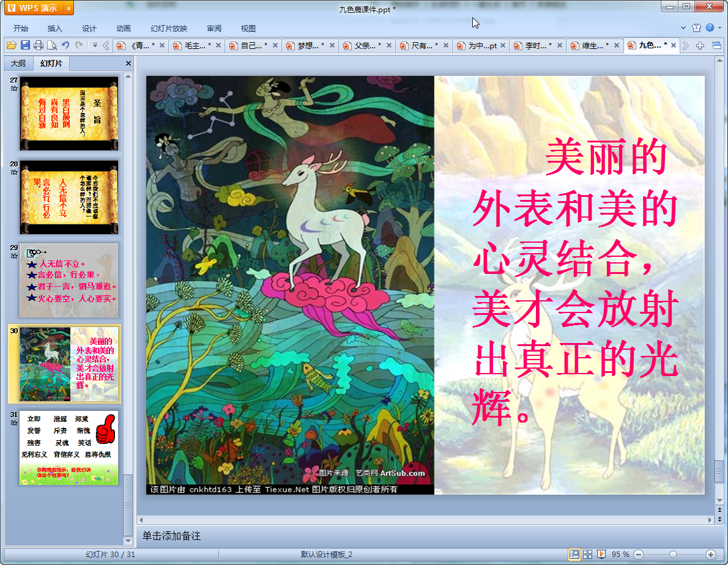
Task: Open the 设计 menu
Action: coord(89,28)
